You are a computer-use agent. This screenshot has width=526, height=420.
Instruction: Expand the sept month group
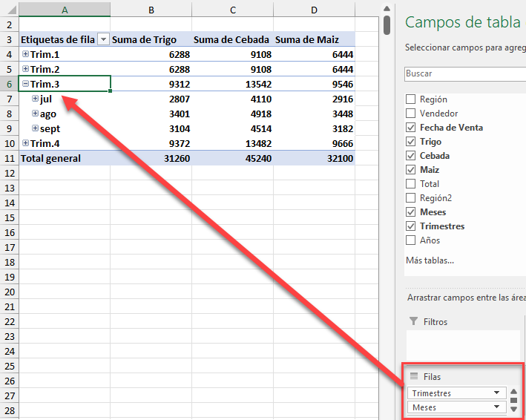35,128
